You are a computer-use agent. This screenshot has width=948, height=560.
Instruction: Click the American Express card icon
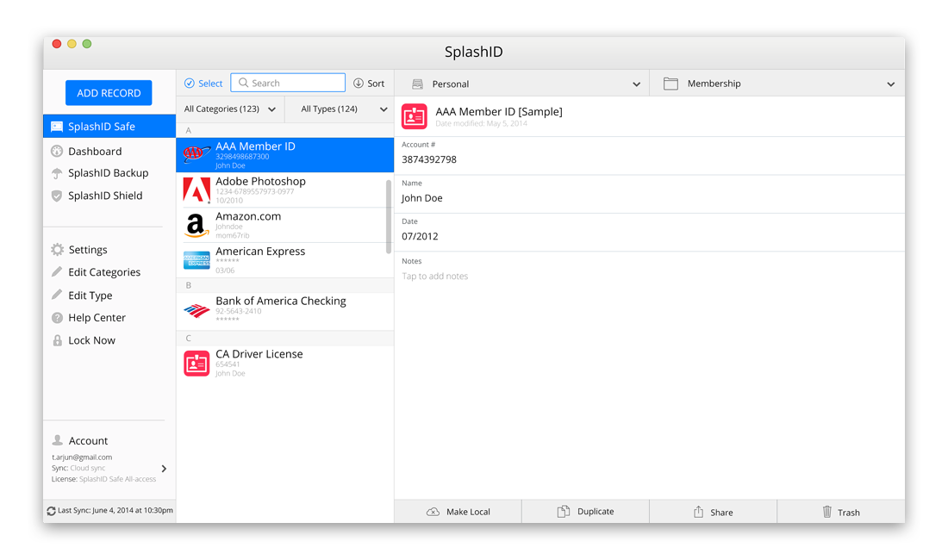pos(196,260)
